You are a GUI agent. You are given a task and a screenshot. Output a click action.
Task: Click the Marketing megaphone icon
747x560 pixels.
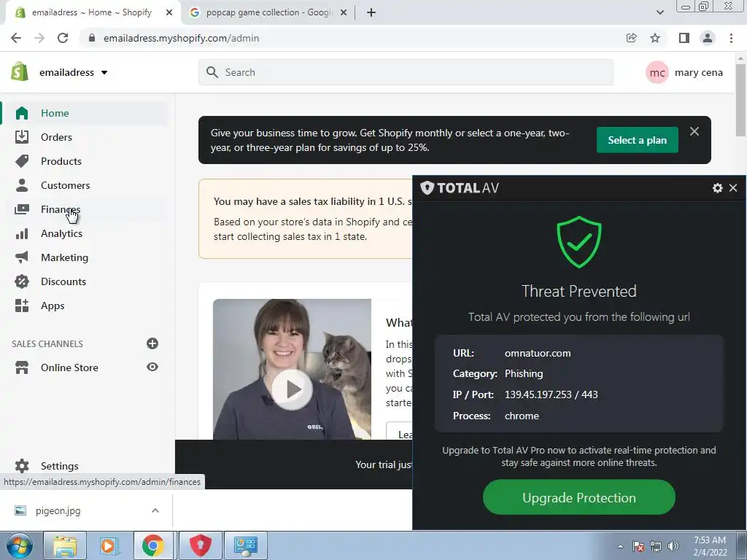pos(22,257)
